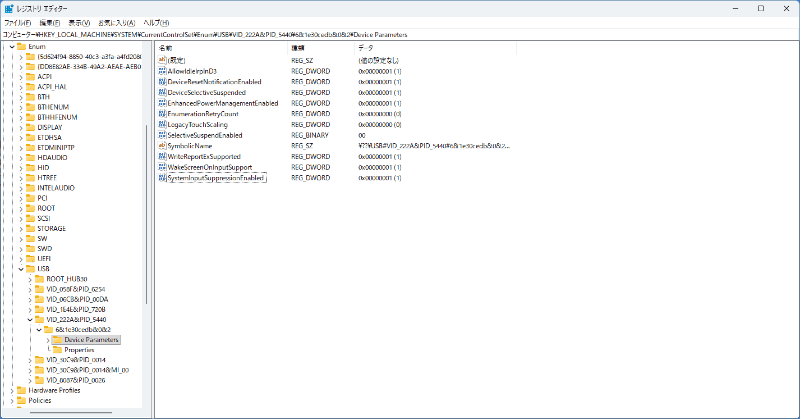Click the icon of SystemInputSuppressionEnabled value
The image size is (800, 419).
coord(162,178)
